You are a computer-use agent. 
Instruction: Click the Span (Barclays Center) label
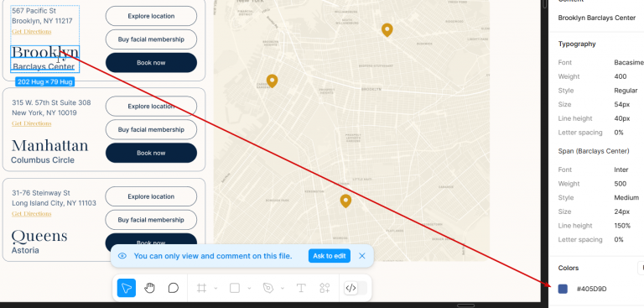pos(594,151)
